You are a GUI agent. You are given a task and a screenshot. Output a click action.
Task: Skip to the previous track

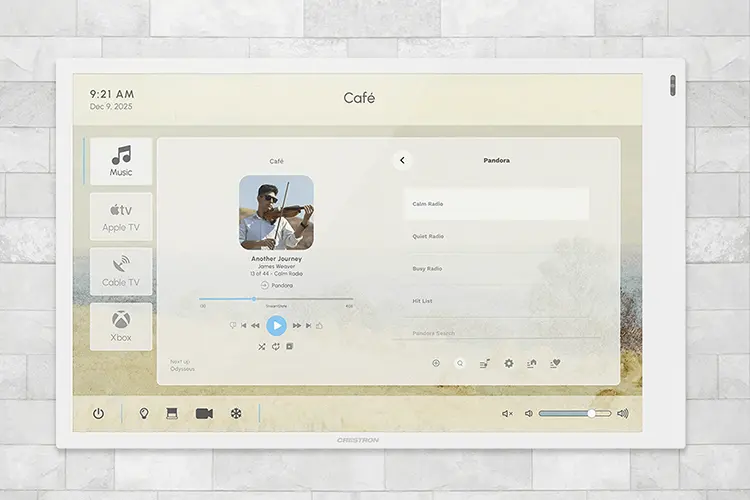tap(244, 325)
